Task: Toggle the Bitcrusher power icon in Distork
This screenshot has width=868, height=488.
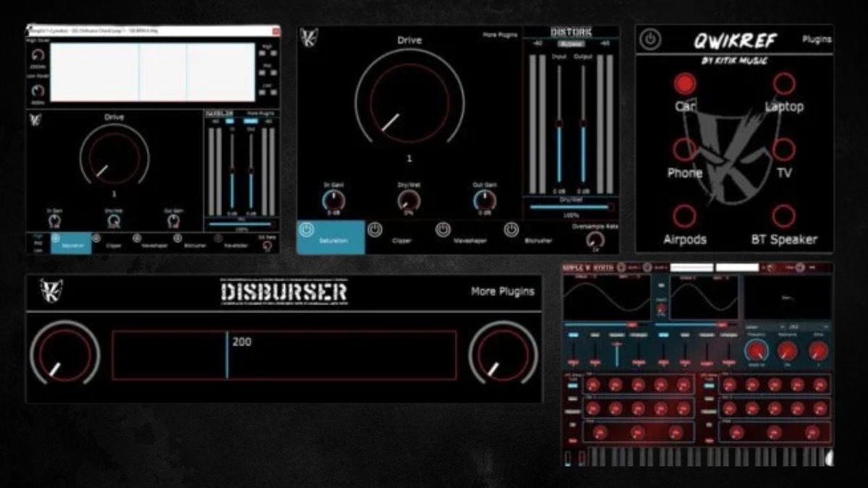Action: (511, 230)
